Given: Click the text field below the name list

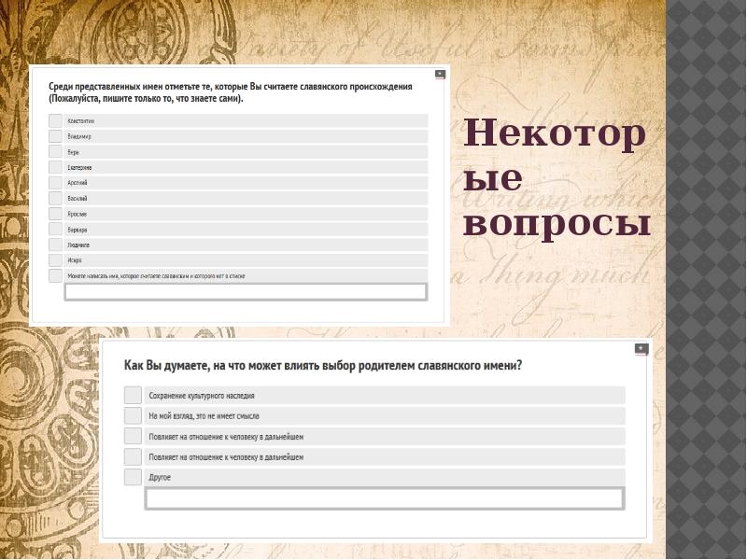Looking at the screenshot, I should tap(243, 291).
